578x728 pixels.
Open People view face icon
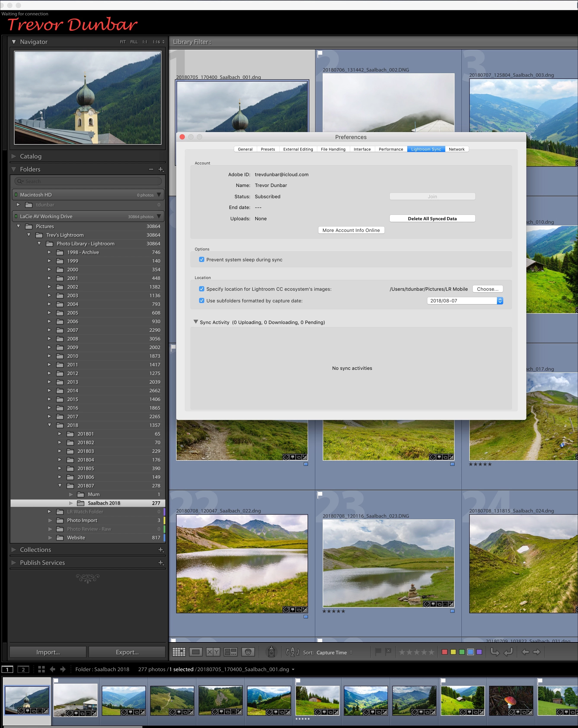[248, 652]
